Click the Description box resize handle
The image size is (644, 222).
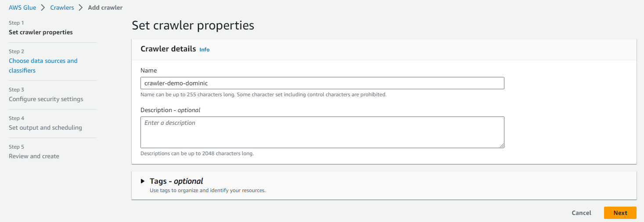[502, 146]
